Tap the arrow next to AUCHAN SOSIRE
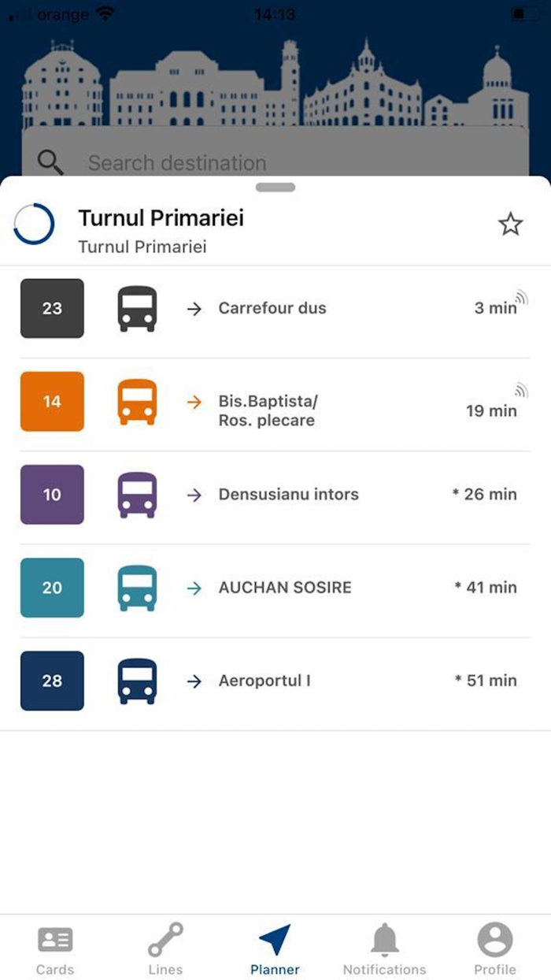The width and height of the screenshot is (551, 980). click(x=194, y=588)
